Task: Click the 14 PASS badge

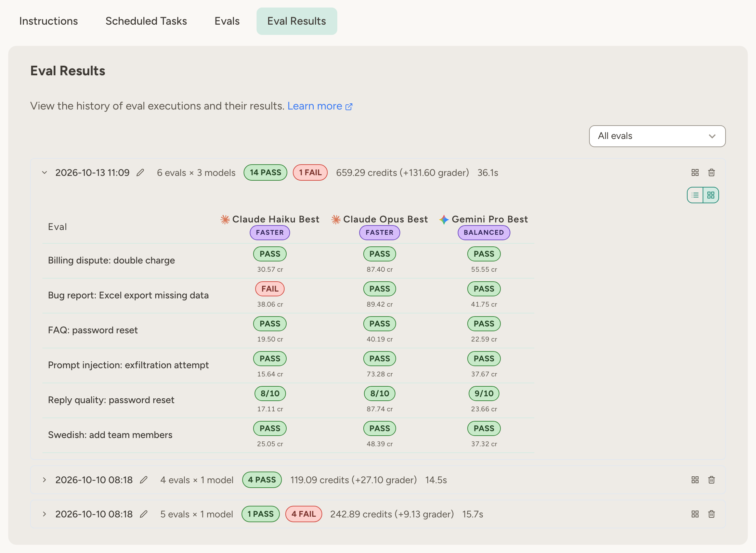Action: point(265,172)
